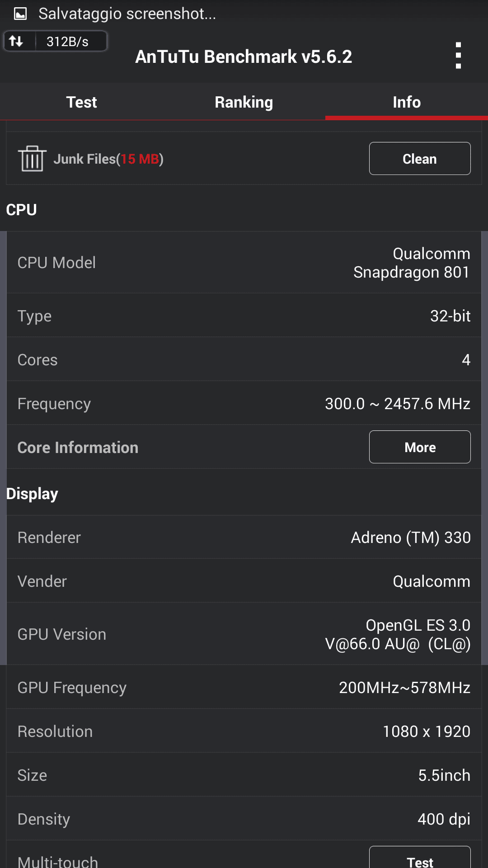Tap the network speed arrows indicator
The width and height of the screenshot is (488, 868).
[x=17, y=42]
